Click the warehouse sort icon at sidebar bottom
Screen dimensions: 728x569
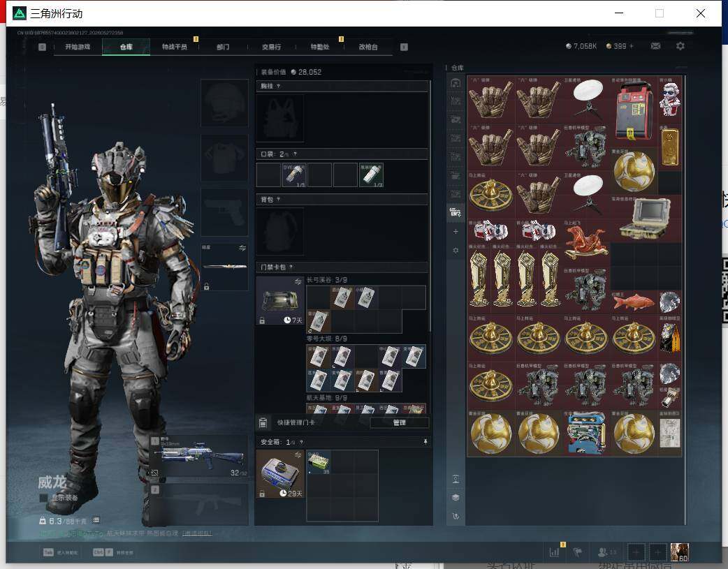[x=456, y=479]
